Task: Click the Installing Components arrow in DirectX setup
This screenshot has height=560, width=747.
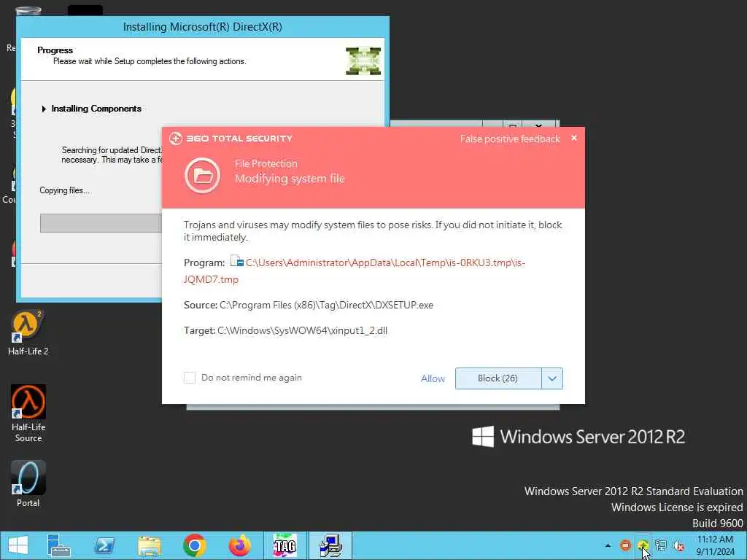Action: click(x=44, y=109)
